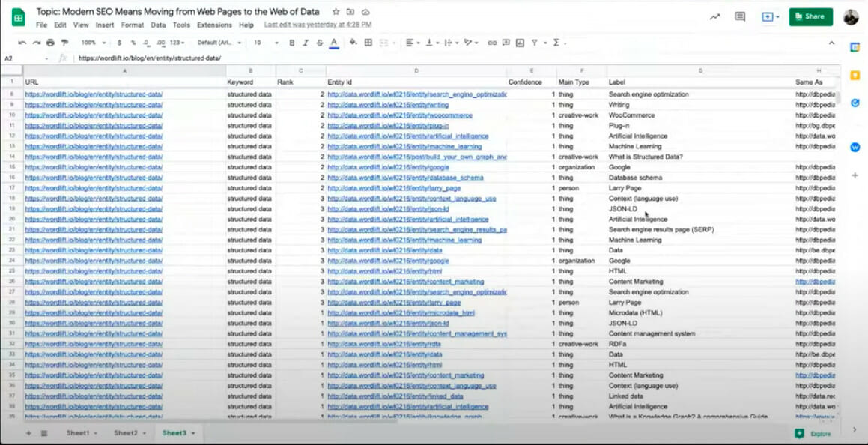The width and height of the screenshot is (868, 445).
Task: Click the green Share button
Action: [810, 16]
